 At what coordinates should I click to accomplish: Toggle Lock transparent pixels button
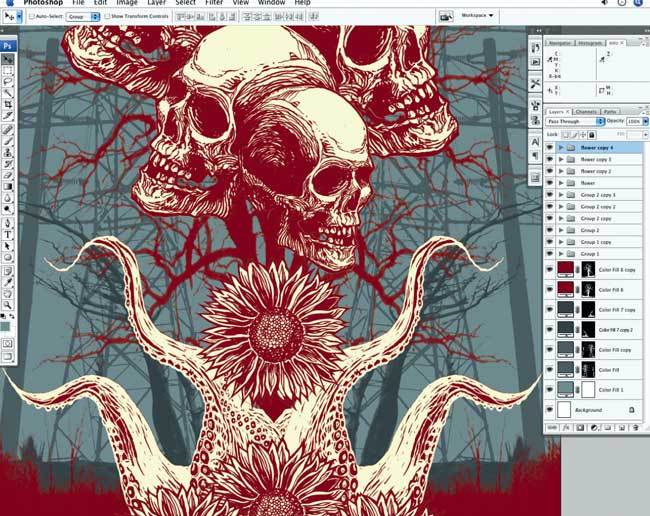tap(566, 135)
